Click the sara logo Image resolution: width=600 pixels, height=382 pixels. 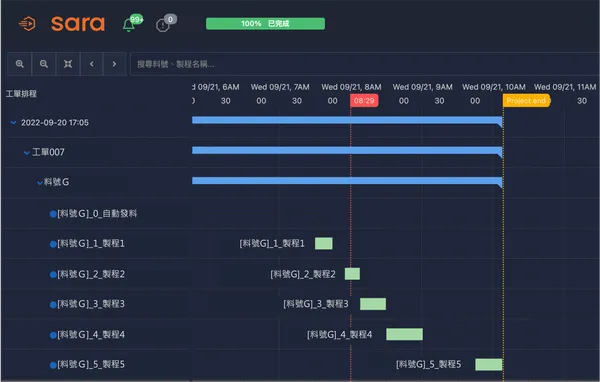pos(78,24)
